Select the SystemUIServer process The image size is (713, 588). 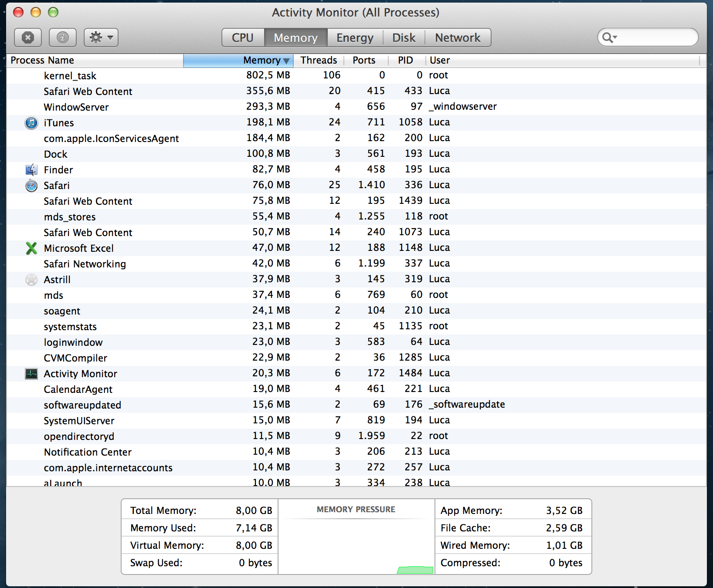356,421
